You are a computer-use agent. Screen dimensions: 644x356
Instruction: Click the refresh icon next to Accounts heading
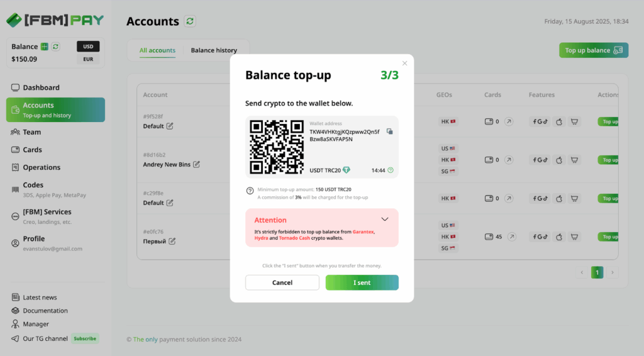tap(190, 21)
